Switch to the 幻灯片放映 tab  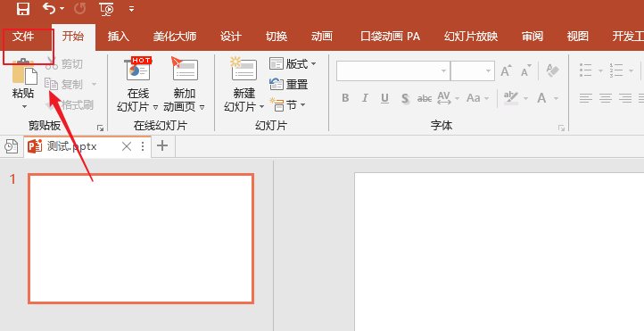point(471,37)
